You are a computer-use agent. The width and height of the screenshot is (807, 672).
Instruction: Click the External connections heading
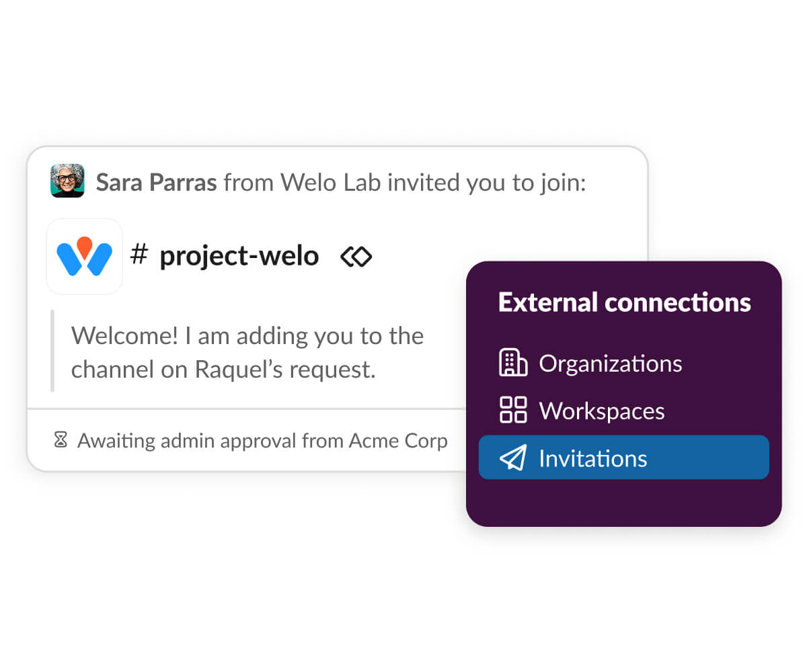coord(624,303)
